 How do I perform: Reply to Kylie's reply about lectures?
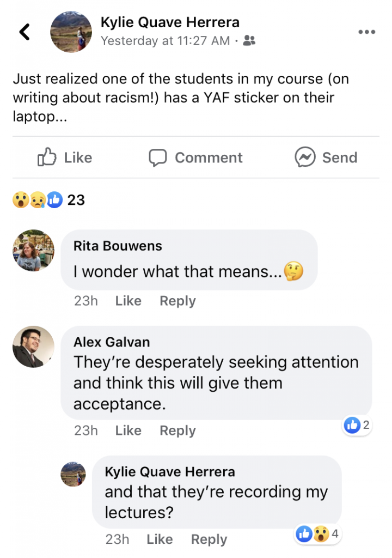[x=209, y=539]
